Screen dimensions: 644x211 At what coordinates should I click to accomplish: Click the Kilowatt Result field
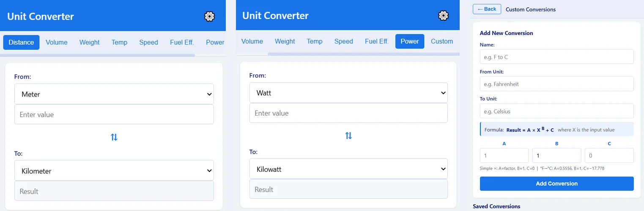(x=348, y=189)
